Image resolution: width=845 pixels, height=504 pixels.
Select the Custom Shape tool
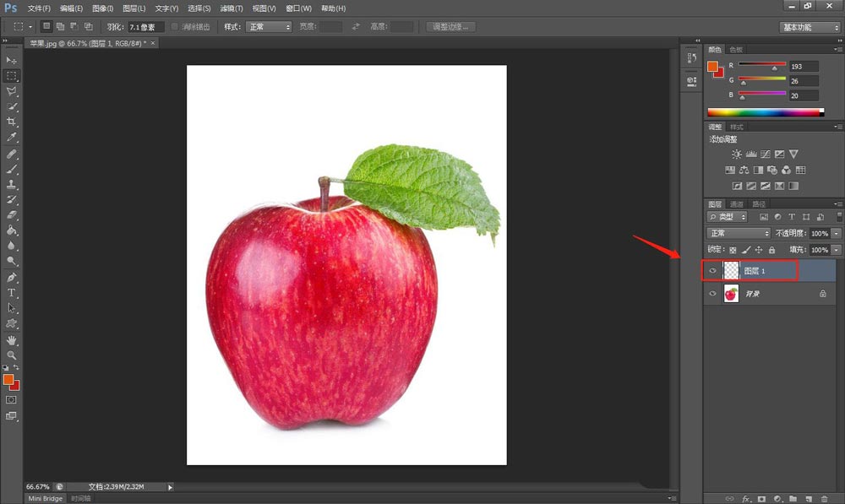[x=11, y=323]
